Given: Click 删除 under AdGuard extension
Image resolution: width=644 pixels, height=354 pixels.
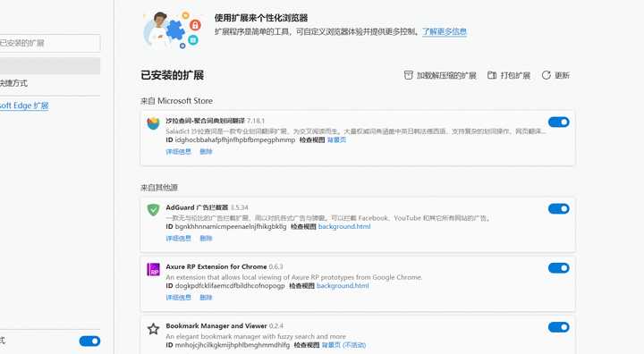Looking at the screenshot, I should [x=206, y=238].
